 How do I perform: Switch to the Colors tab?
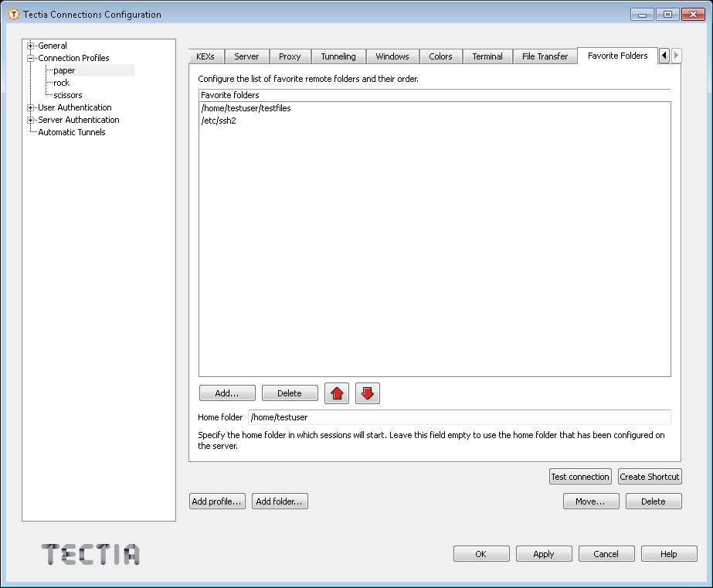pyautogui.click(x=440, y=56)
